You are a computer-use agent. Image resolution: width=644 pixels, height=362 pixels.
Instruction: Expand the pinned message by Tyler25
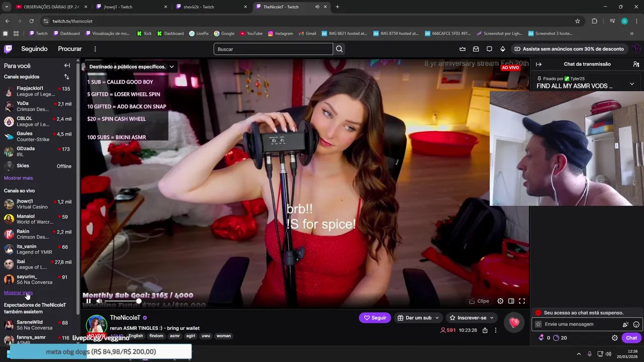(632, 84)
